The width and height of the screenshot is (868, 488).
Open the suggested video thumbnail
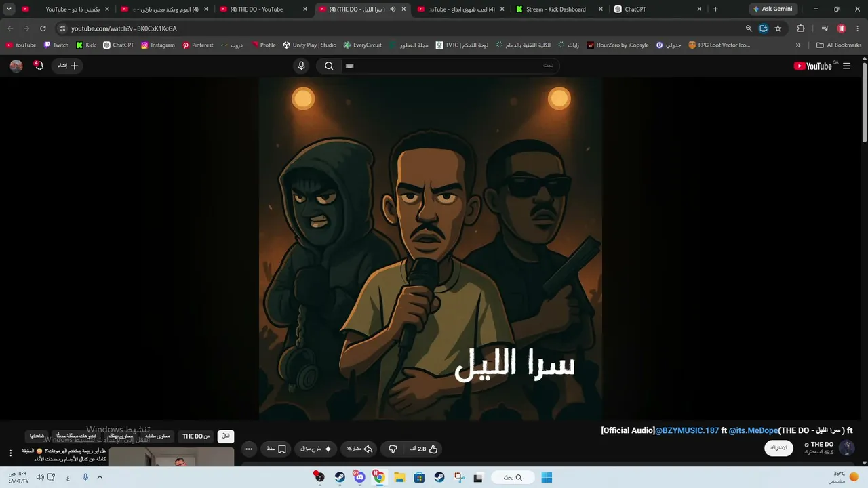click(172, 457)
